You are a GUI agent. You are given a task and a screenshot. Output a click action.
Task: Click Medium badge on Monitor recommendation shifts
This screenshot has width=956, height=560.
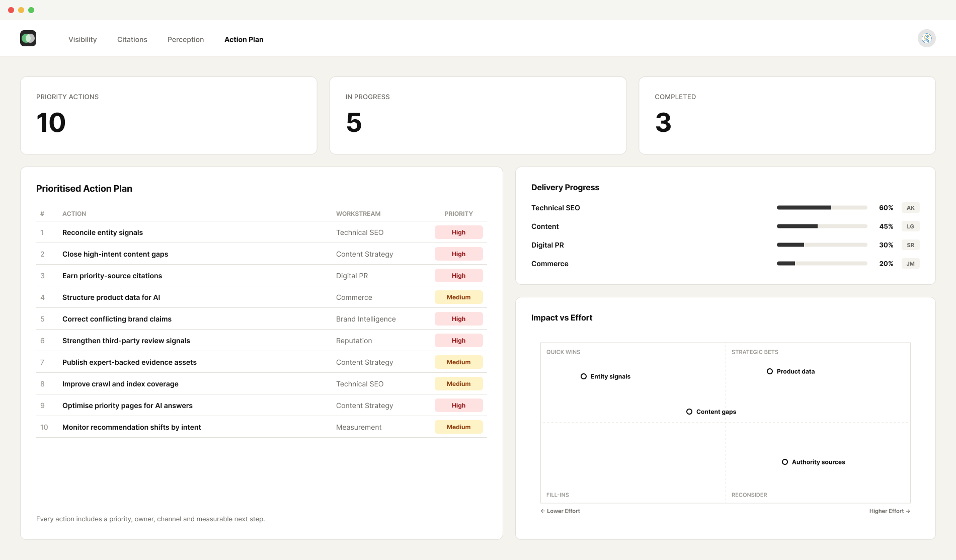coord(459,427)
